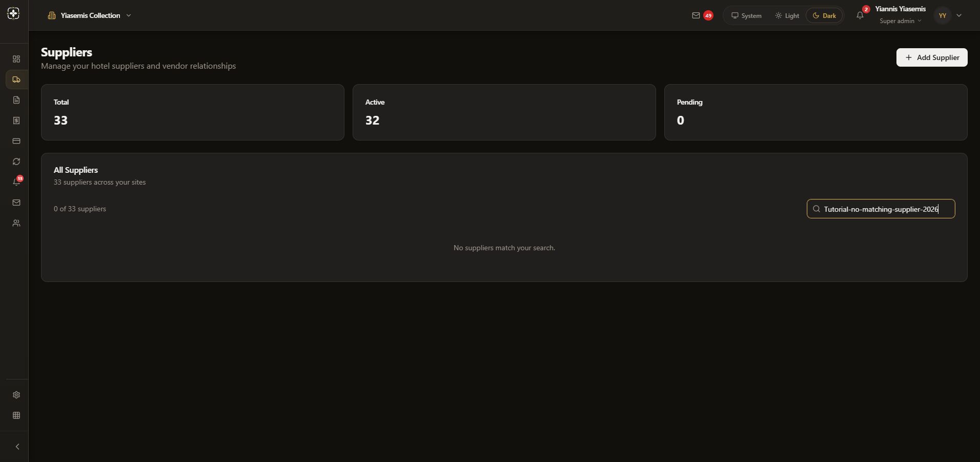
Task: Open the documents icon in sidebar
Action: click(x=16, y=100)
